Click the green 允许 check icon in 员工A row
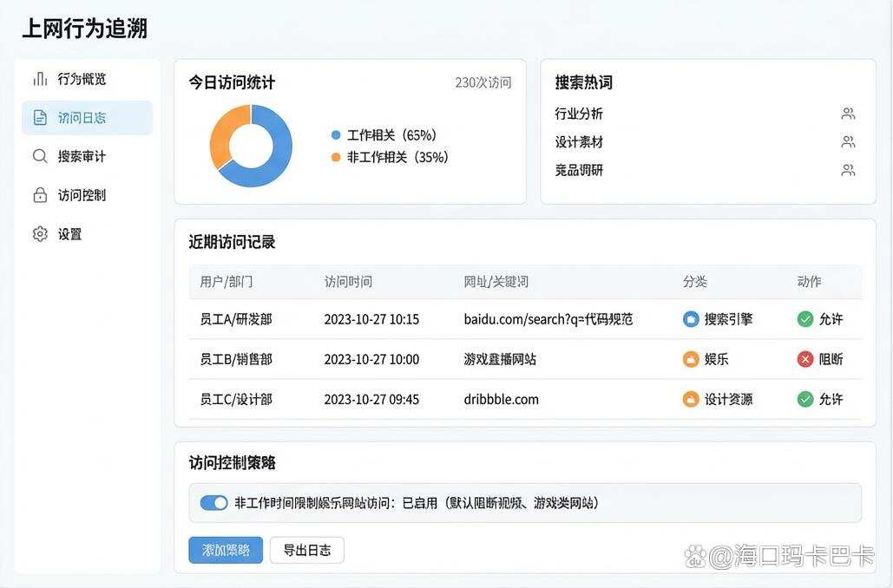The image size is (893, 588). [804, 319]
